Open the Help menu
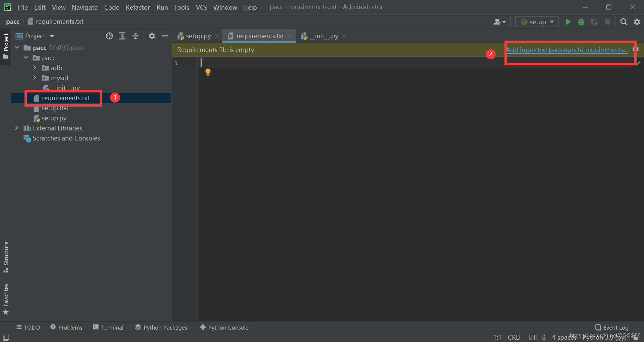The image size is (644, 342). pos(250,7)
